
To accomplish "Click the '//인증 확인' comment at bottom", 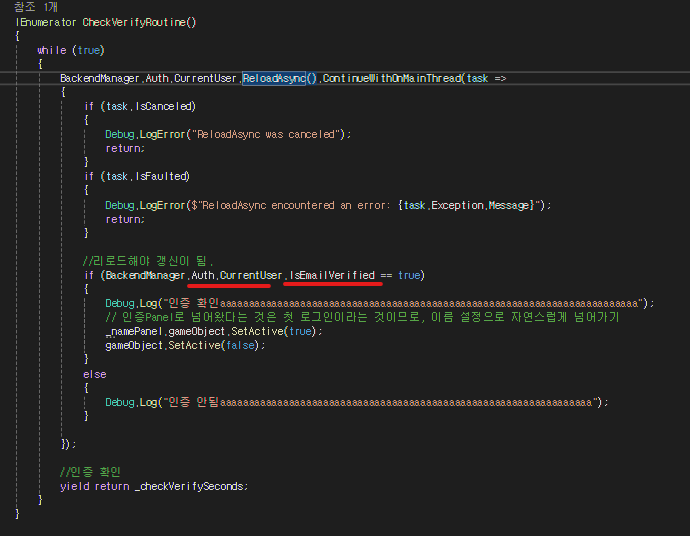I will point(90,472).
